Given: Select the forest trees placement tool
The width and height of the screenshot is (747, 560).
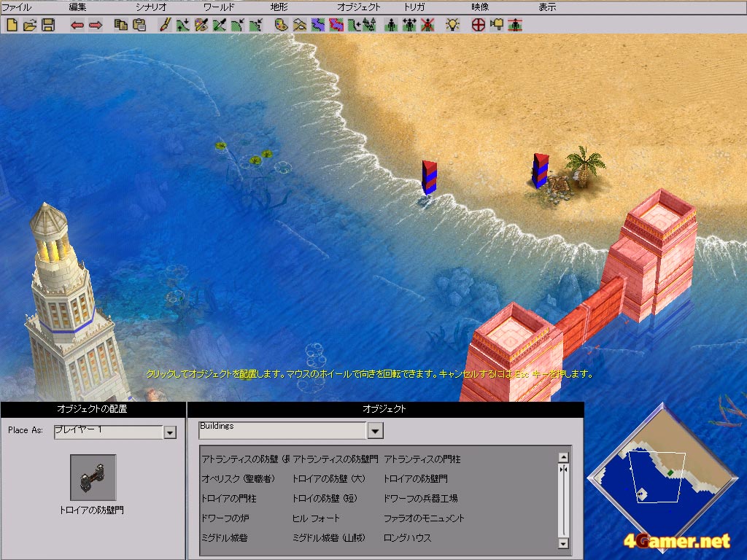Looking at the screenshot, I should coord(370,25).
